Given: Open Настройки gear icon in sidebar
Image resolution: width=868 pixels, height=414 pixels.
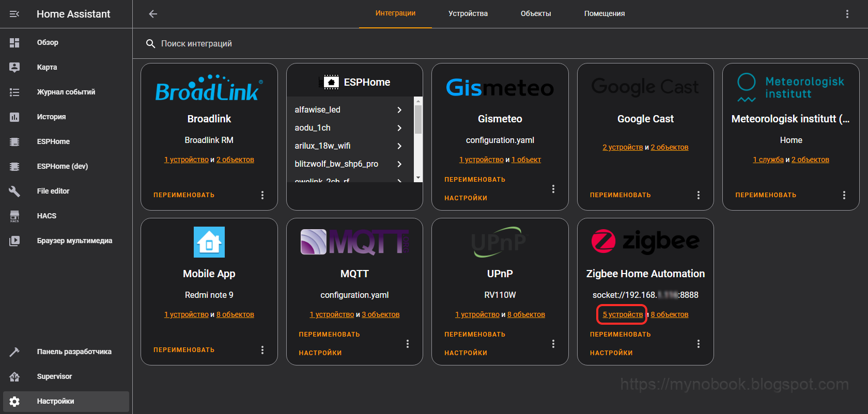Looking at the screenshot, I should (14, 401).
